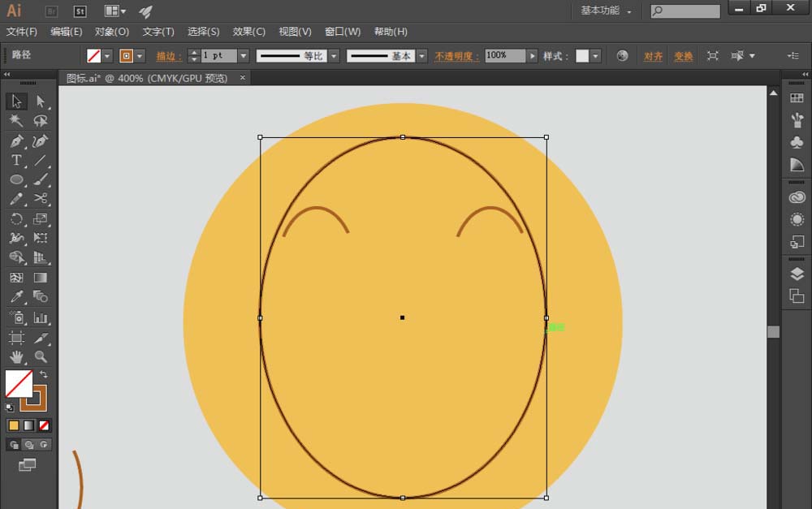Pick the Lasso tool
The width and height of the screenshot is (812, 509).
41,121
